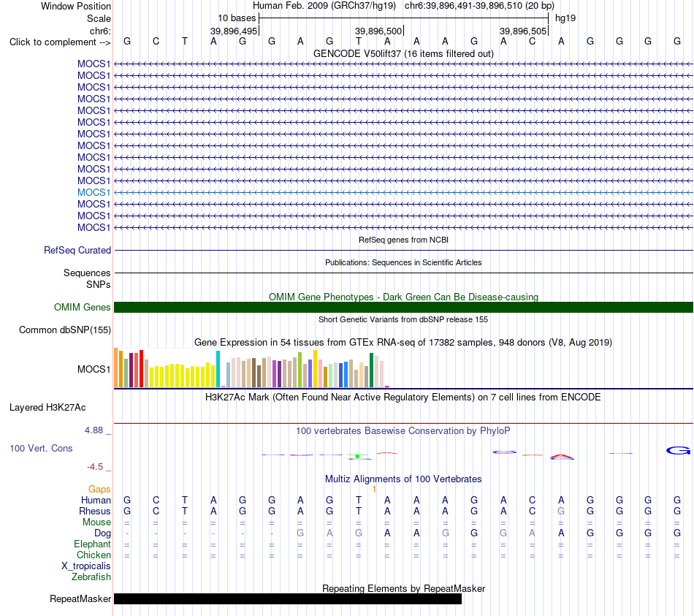The image size is (694, 616).
Task: Select the Zebrafish species row label
Action: [91, 577]
